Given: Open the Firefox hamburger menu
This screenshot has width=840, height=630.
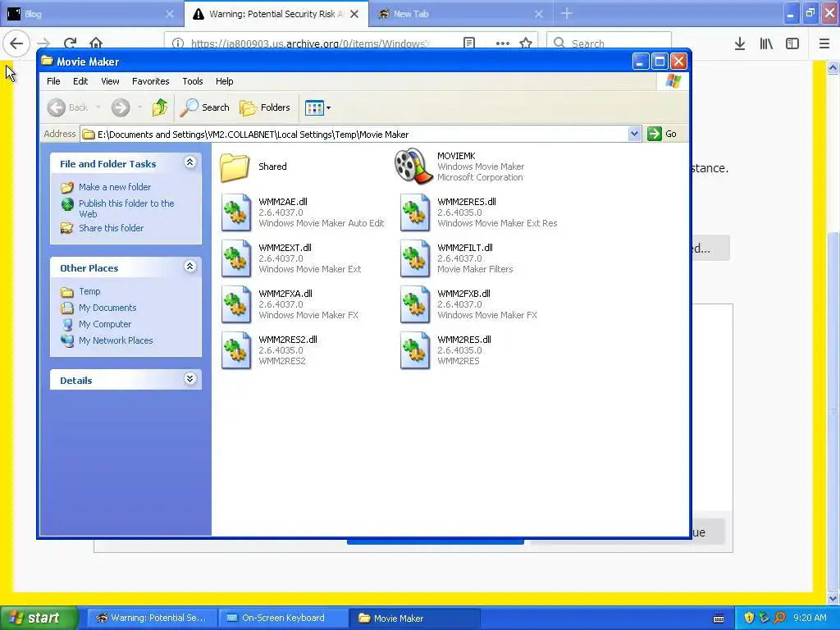Looking at the screenshot, I should coord(824,43).
